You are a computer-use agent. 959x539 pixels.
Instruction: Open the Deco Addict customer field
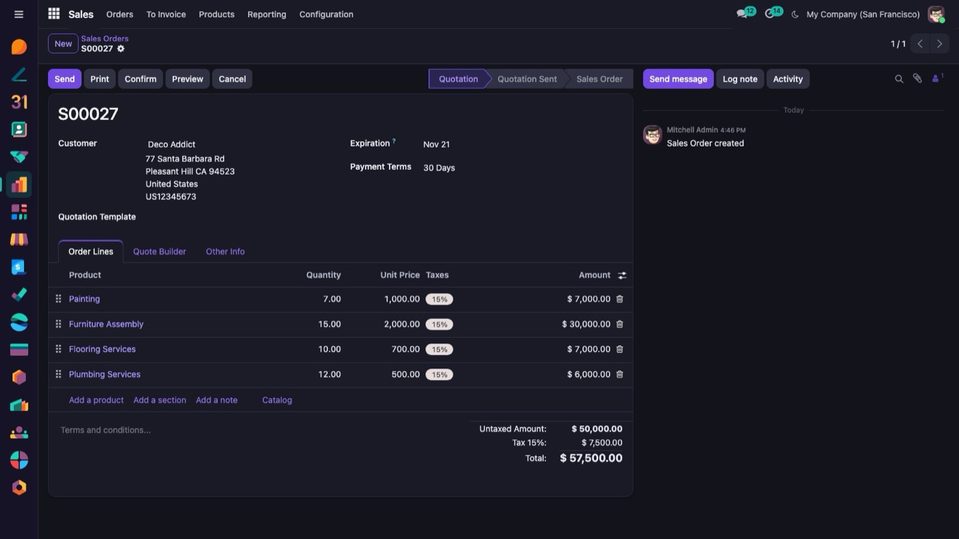click(x=171, y=144)
